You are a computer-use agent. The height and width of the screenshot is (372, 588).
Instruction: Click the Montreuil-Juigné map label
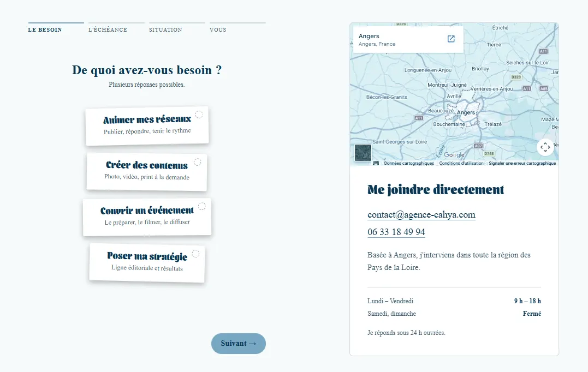[447, 85]
